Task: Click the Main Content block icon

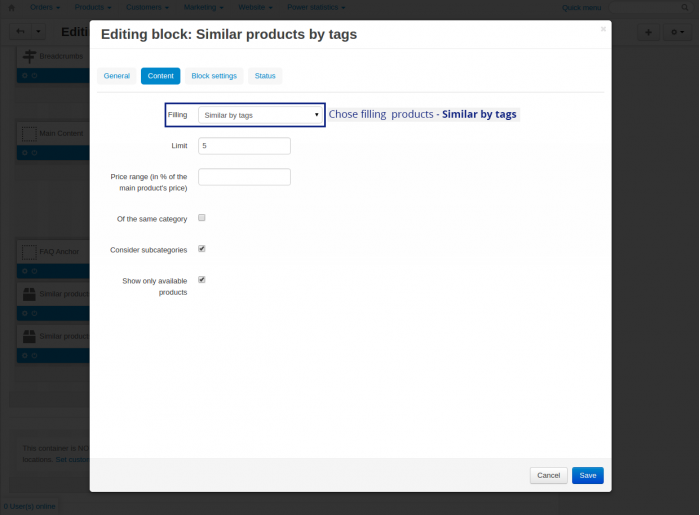Action: point(29,133)
